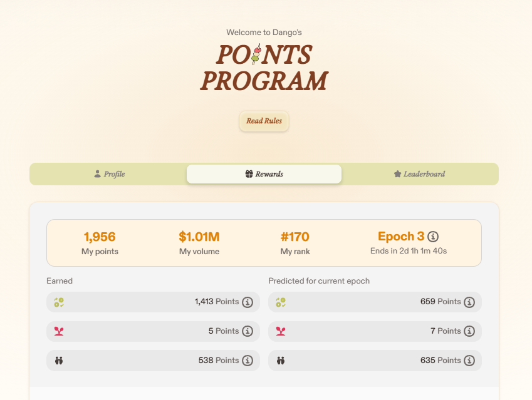Click the green swap icon in the Predicted list
The height and width of the screenshot is (400, 532).
pyautogui.click(x=281, y=302)
